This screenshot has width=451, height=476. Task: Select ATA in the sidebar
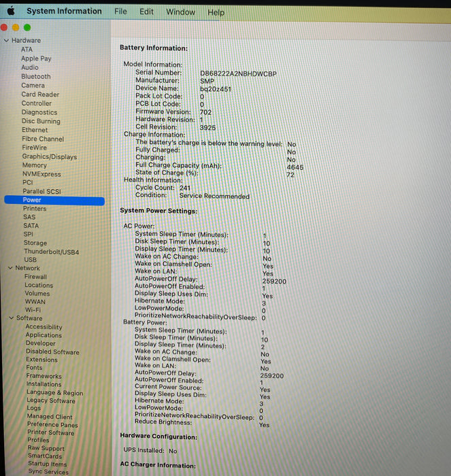pos(27,49)
